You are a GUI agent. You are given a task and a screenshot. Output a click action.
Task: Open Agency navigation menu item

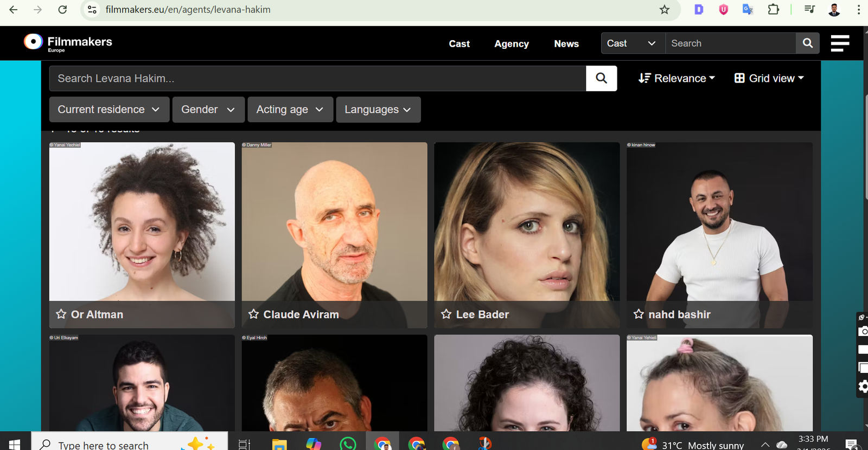coord(512,44)
